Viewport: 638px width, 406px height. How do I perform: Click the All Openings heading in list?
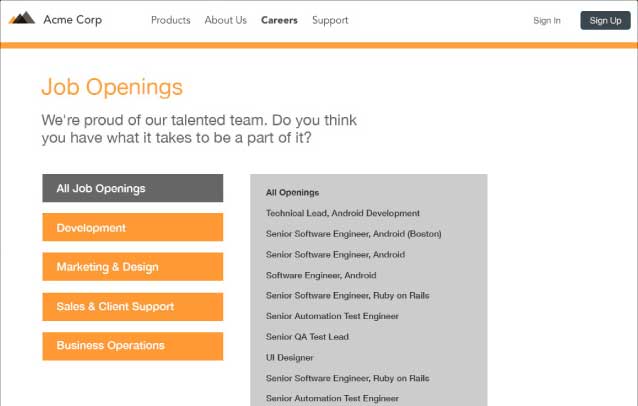tap(292, 192)
